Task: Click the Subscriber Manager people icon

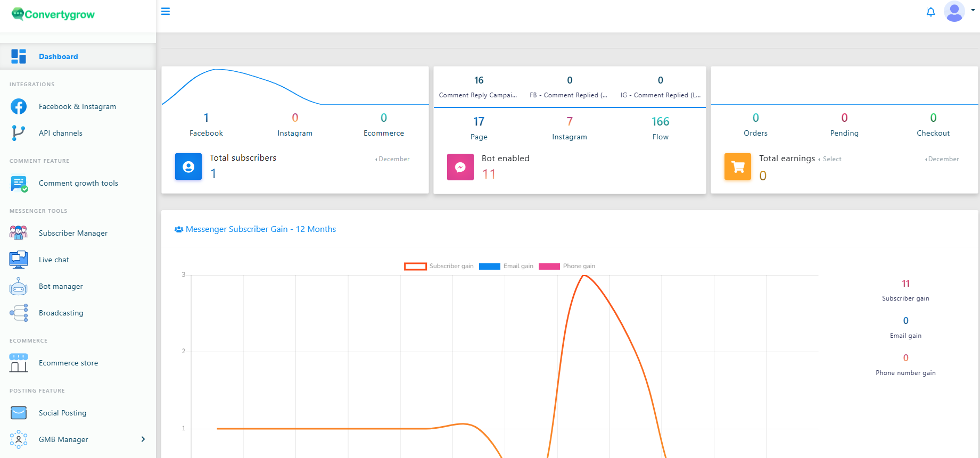Action: [x=19, y=233]
